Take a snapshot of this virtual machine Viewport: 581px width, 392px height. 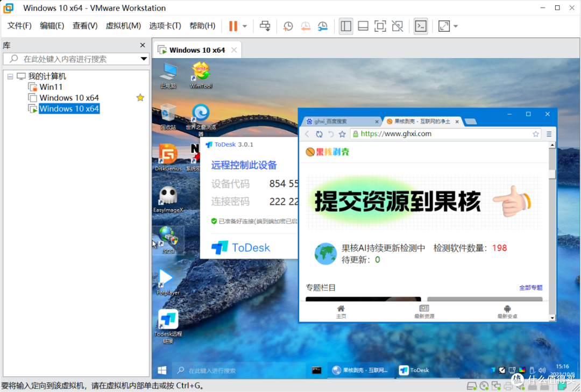click(x=288, y=26)
